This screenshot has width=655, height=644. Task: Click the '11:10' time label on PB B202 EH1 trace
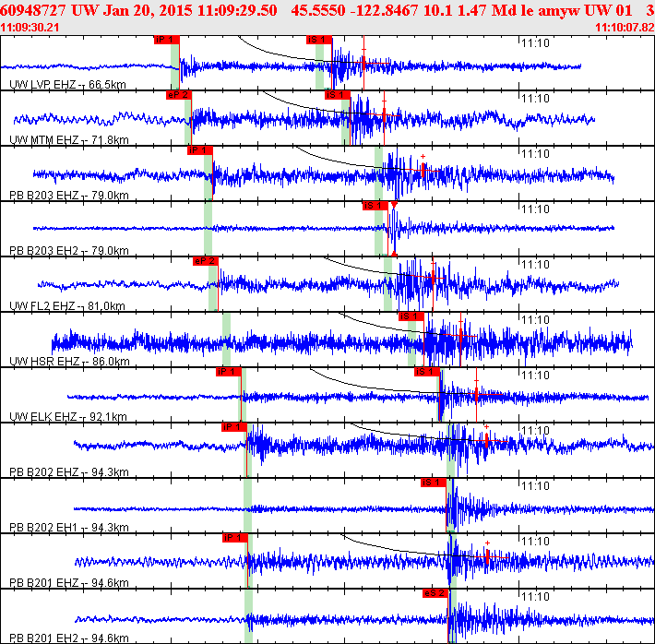click(535, 485)
